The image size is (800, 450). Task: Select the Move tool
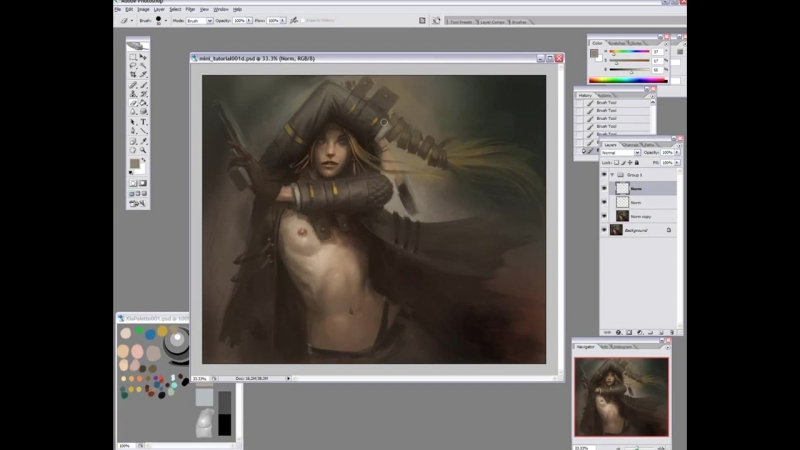pos(143,57)
